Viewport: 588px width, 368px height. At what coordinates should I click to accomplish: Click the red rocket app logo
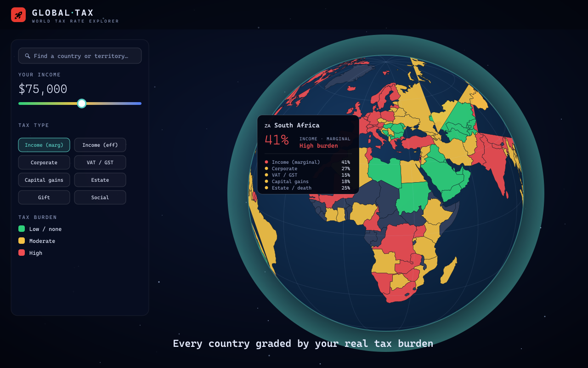click(18, 15)
